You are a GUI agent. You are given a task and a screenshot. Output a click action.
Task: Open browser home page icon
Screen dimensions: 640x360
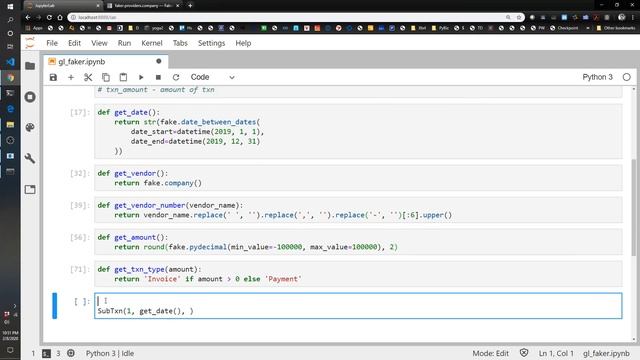pyautogui.click(x=60, y=18)
